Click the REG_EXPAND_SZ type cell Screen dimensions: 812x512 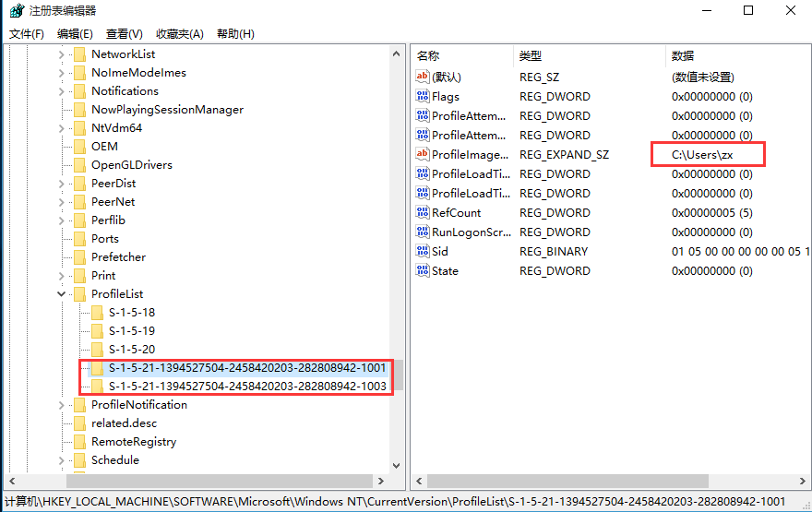click(564, 155)
